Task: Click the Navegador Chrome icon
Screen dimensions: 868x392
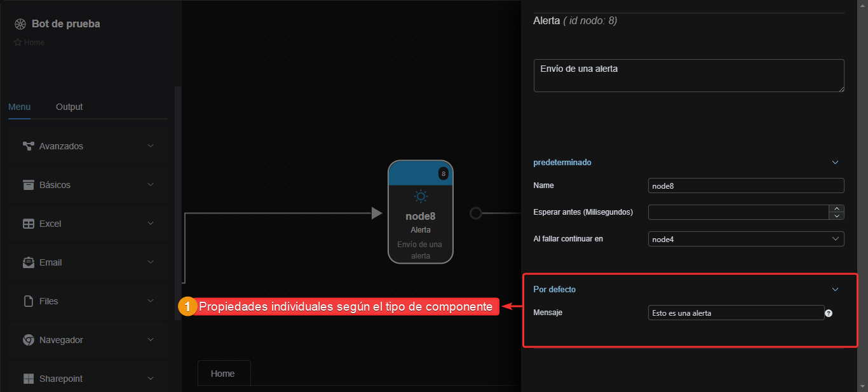Action: pos(28,340)
